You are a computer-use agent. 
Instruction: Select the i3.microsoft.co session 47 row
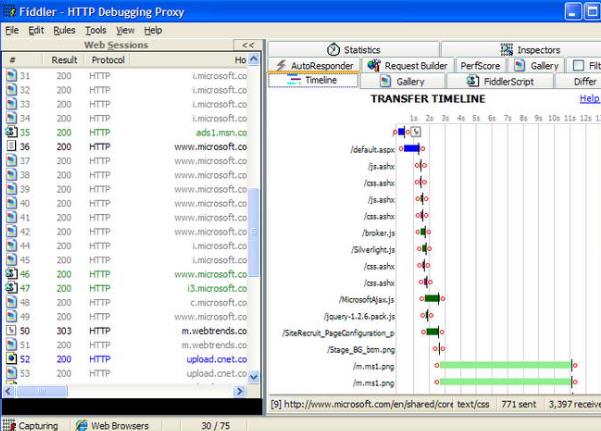[x=126, y=288]
